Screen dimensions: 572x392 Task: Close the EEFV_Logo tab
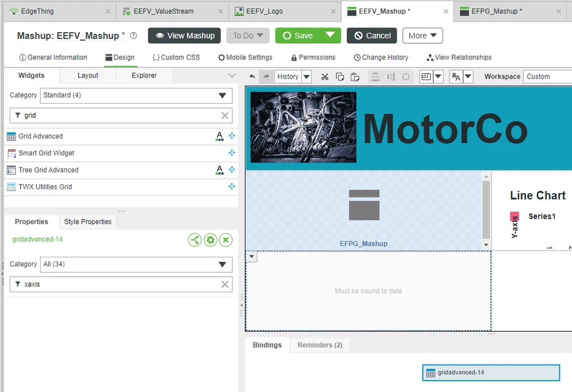(333, 11)
